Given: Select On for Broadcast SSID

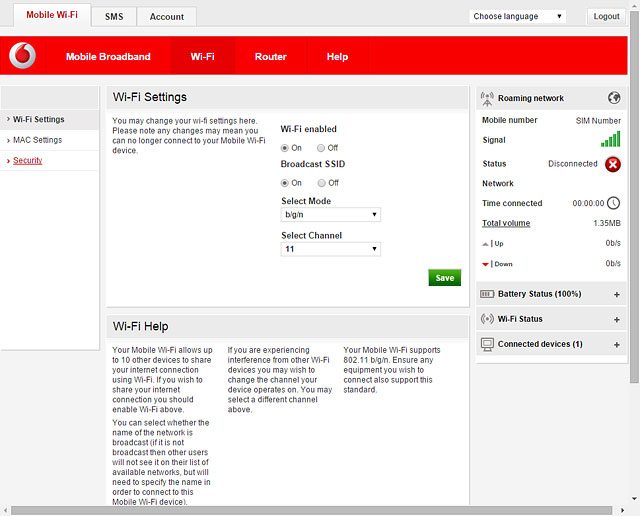Looking at the screenshot, I should [x=285, y=183].
